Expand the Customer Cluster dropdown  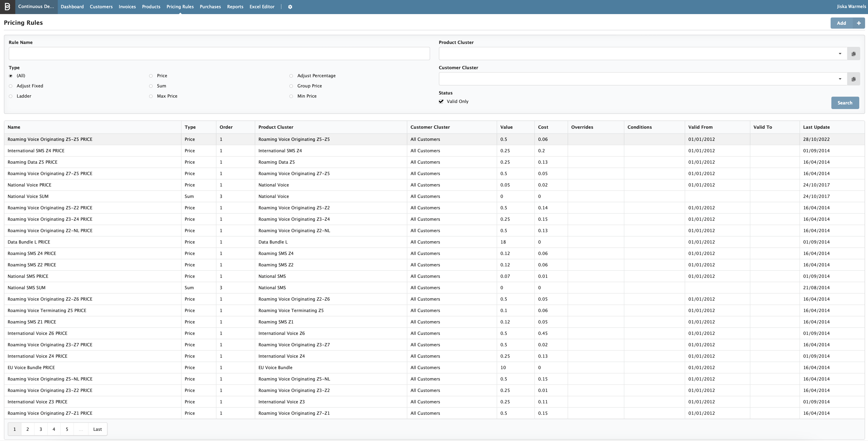click(x=840, y=79)
